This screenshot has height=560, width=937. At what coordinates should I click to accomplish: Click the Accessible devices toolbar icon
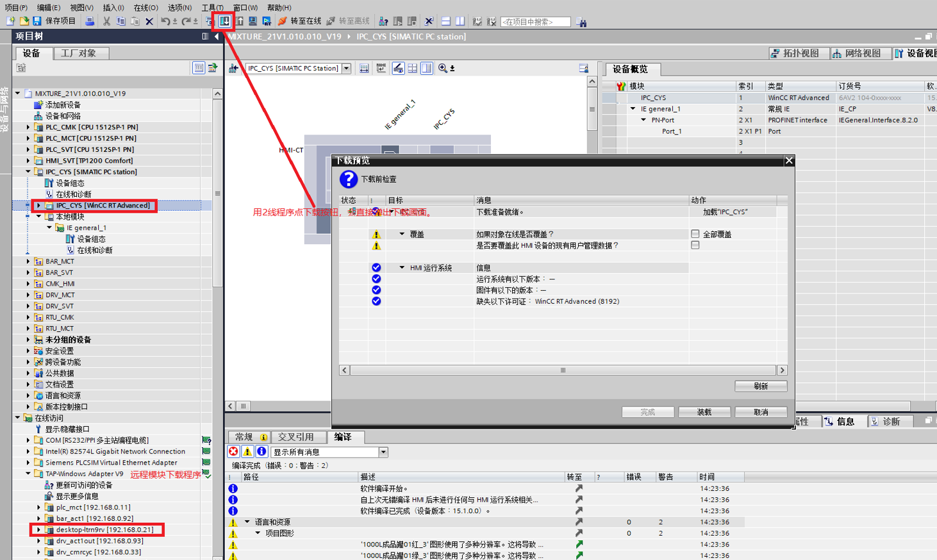[x=383, y=21]
